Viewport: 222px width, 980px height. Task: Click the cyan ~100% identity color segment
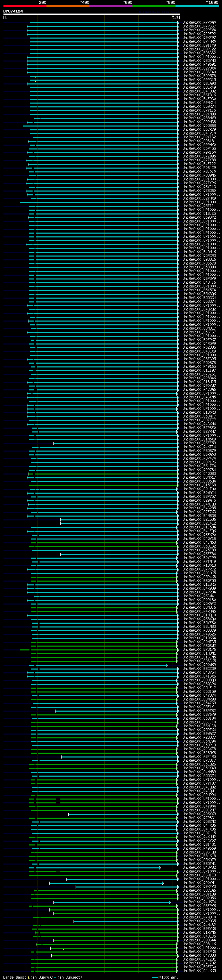point(197,7)
